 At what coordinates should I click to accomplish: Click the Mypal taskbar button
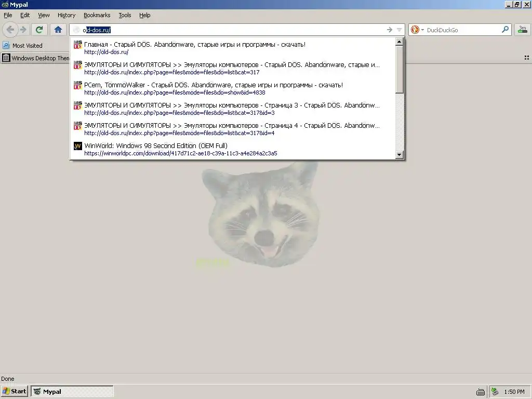point(72,392)
